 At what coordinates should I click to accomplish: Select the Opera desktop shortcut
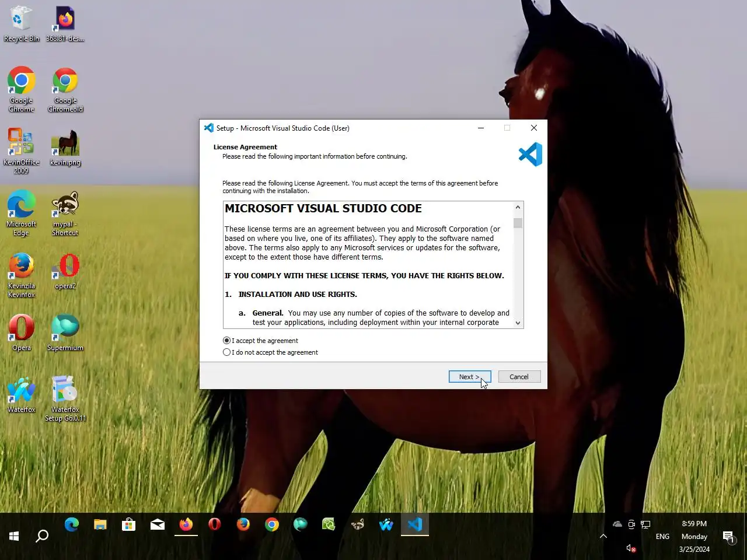22,333
